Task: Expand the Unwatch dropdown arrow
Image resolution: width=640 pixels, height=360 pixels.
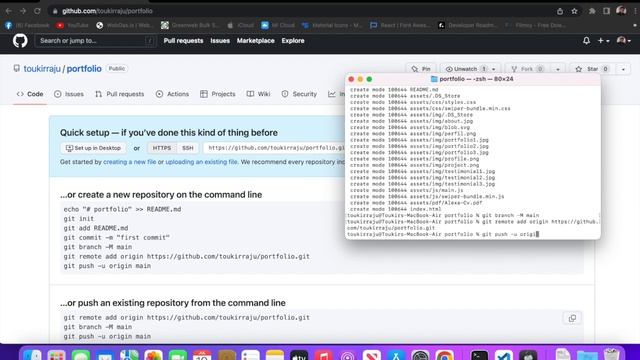Action: pyautogui.click(x=493, y=69)
